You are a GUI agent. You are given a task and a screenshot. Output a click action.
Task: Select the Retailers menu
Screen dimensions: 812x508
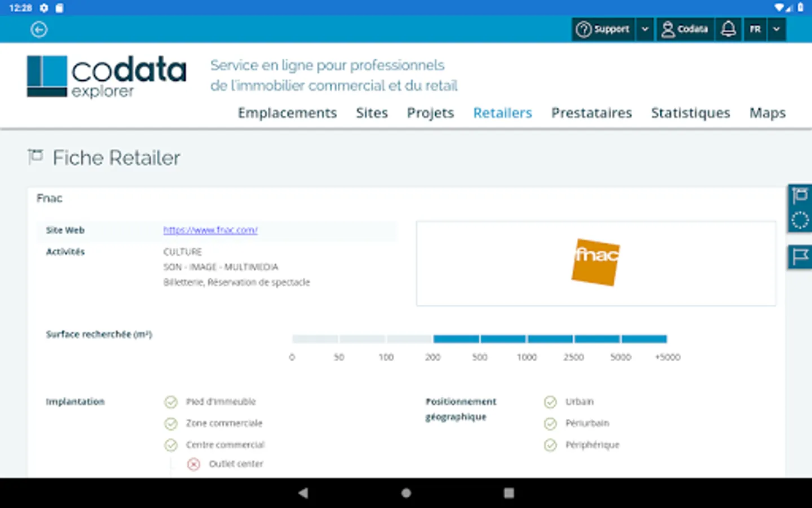(x=502, y=113)
